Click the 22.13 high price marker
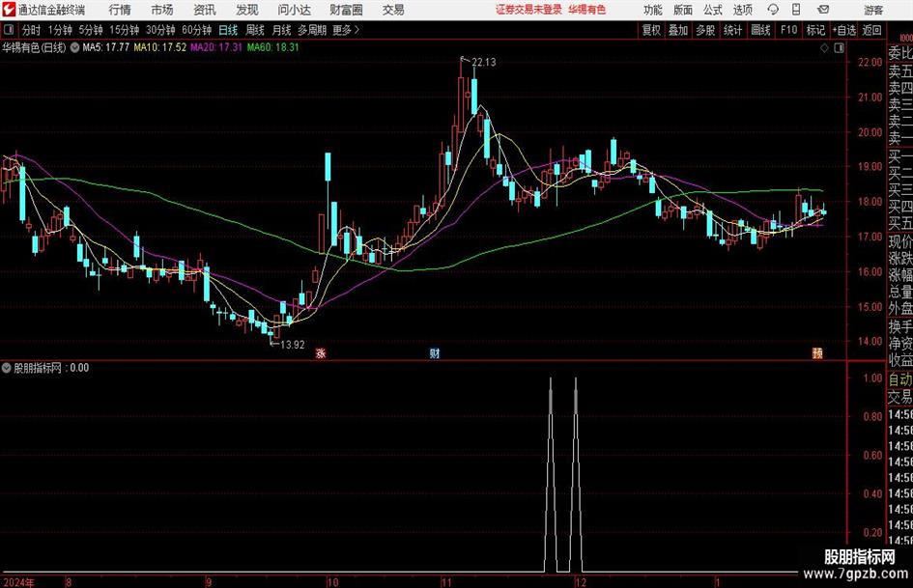This screenshot has width=913, height=588. [483, 63]
